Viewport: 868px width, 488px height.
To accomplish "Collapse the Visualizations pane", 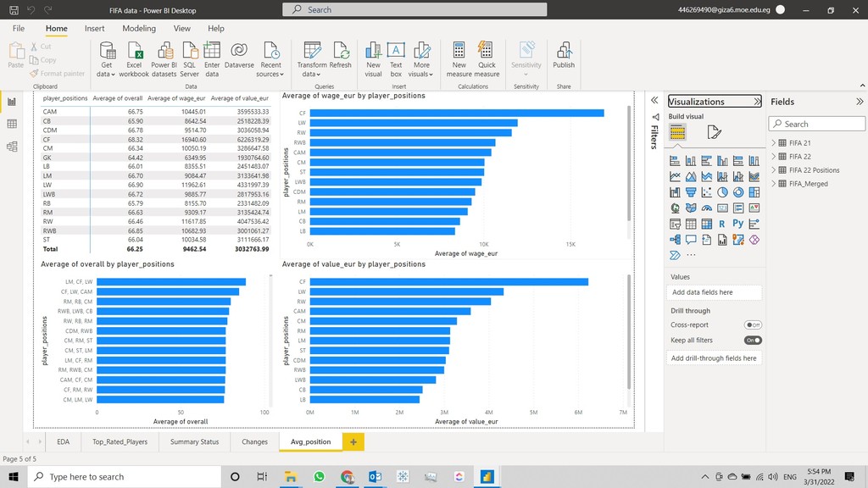I will [757, 102].
